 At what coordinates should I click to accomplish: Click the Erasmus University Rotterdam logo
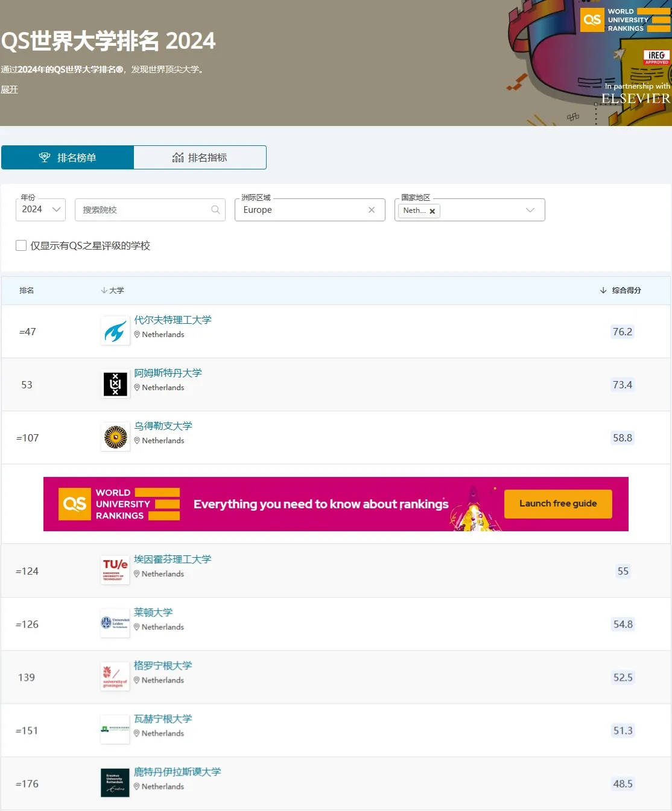tap(115, 783)
